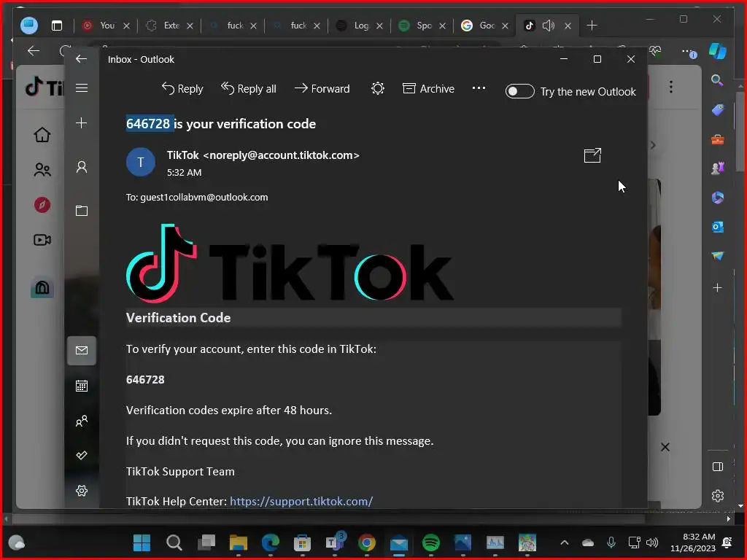Open a new browser tab
This screenshot has height=560, width=747.
click(x=592, y=26)
